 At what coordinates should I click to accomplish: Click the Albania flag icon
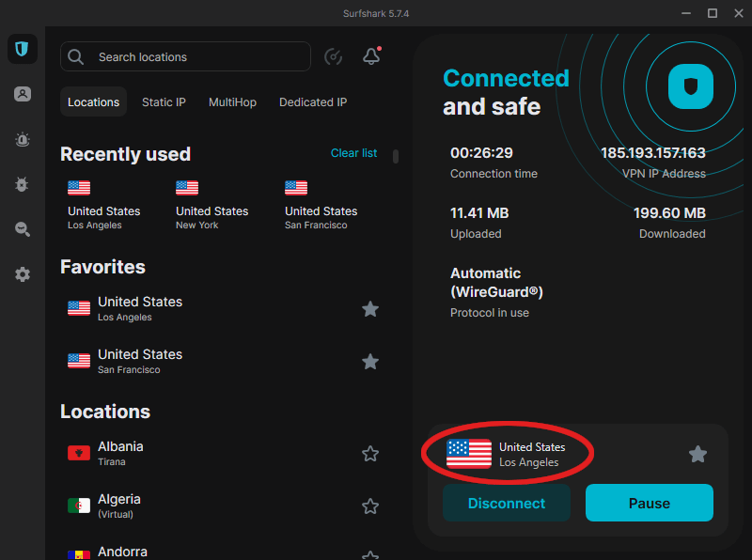79,453
